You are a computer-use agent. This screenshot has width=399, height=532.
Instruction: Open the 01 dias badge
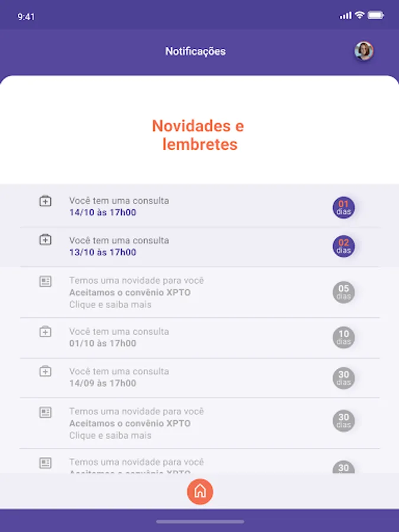(x=343, y=207)
